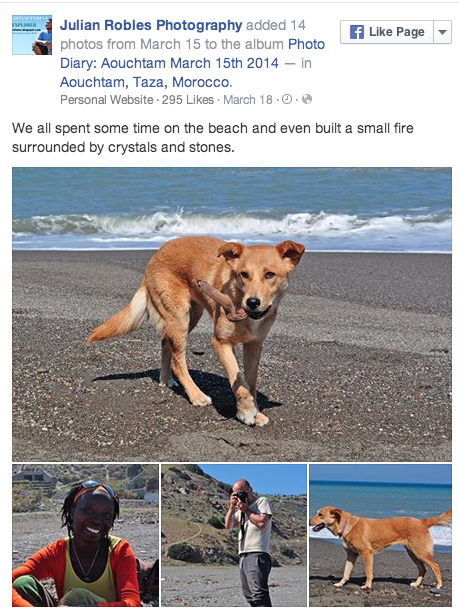Click the ocean waves in the main photo
This screenshot has height=613, width=459.
(232, 225)
